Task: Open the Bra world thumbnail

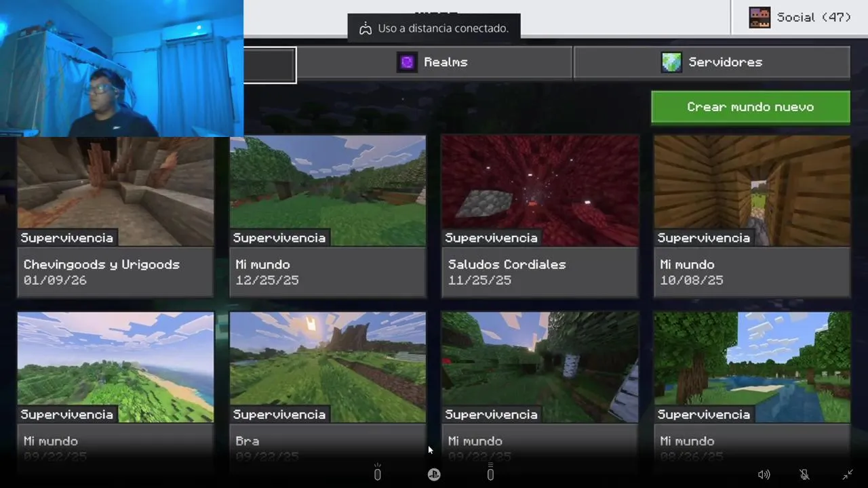Action: (x=328, y=367)
